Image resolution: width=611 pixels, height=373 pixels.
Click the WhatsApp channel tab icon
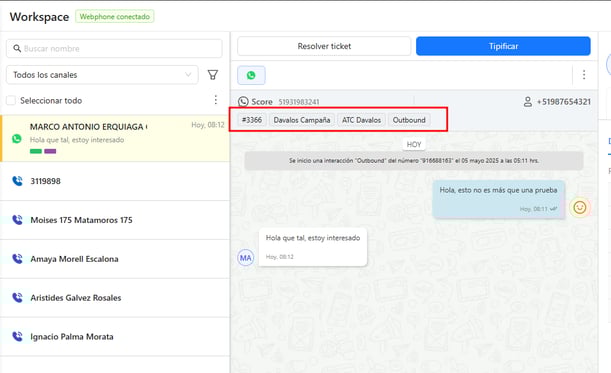coord(251,75)
